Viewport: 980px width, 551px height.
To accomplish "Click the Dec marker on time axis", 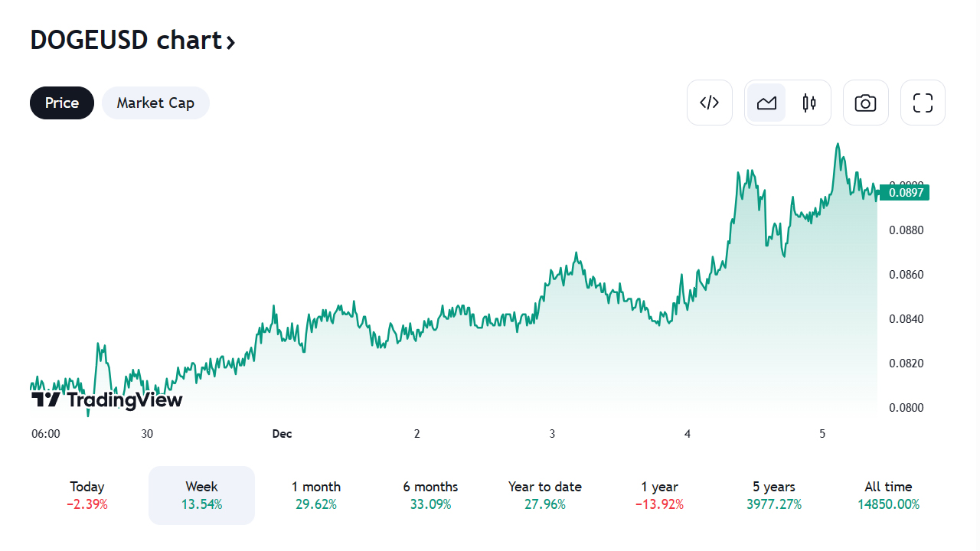I will coord(282,434).
